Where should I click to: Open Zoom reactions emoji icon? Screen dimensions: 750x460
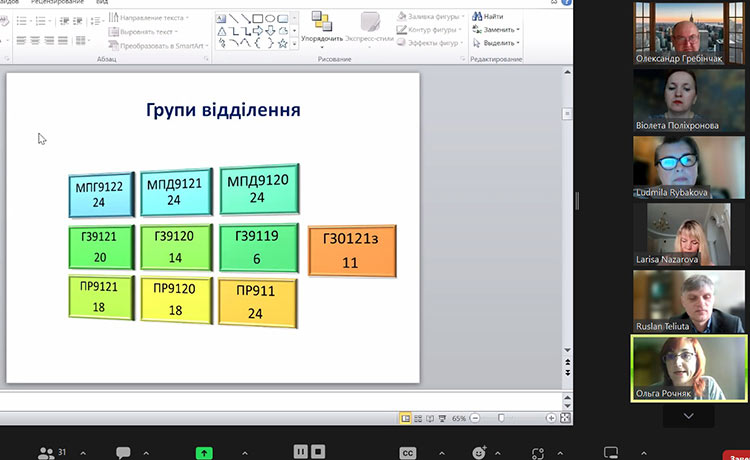(x=478, y=453)
